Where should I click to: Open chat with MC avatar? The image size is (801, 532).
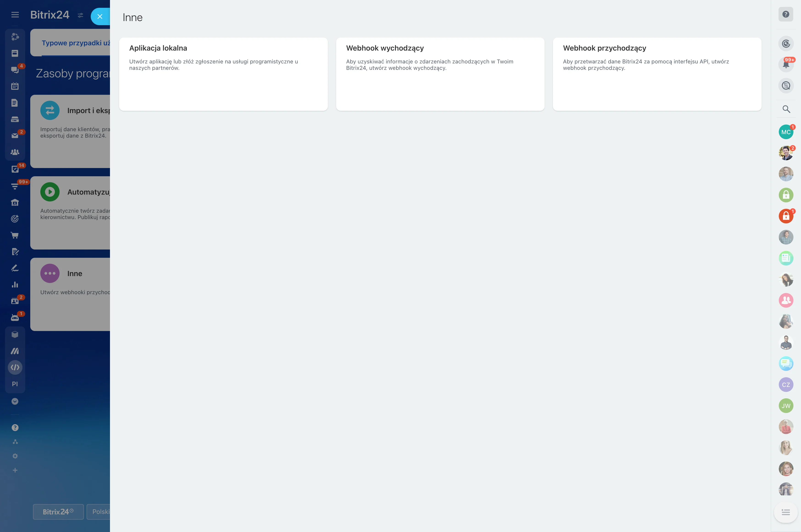click(x=786, y=132)
